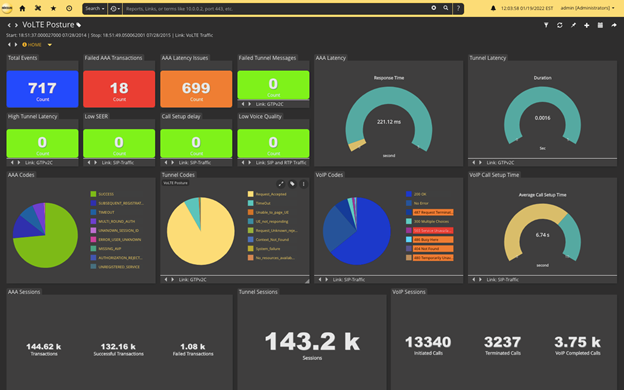
Task: Share the dashboard via arrow icon
Action: 614,25
